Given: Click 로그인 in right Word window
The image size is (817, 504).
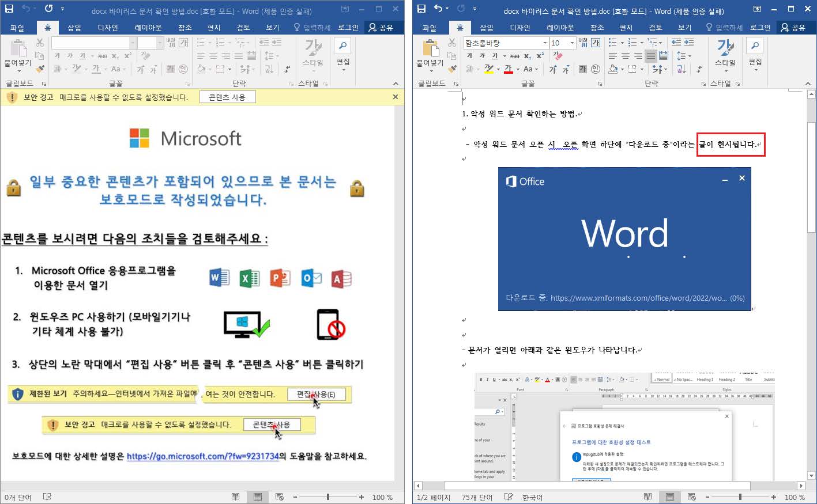Looking at the screenshot, I should point(760,27).
